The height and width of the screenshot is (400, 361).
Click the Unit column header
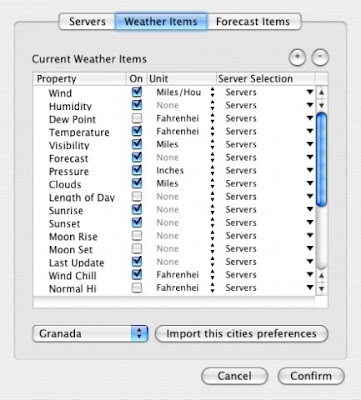pos(182,79)
